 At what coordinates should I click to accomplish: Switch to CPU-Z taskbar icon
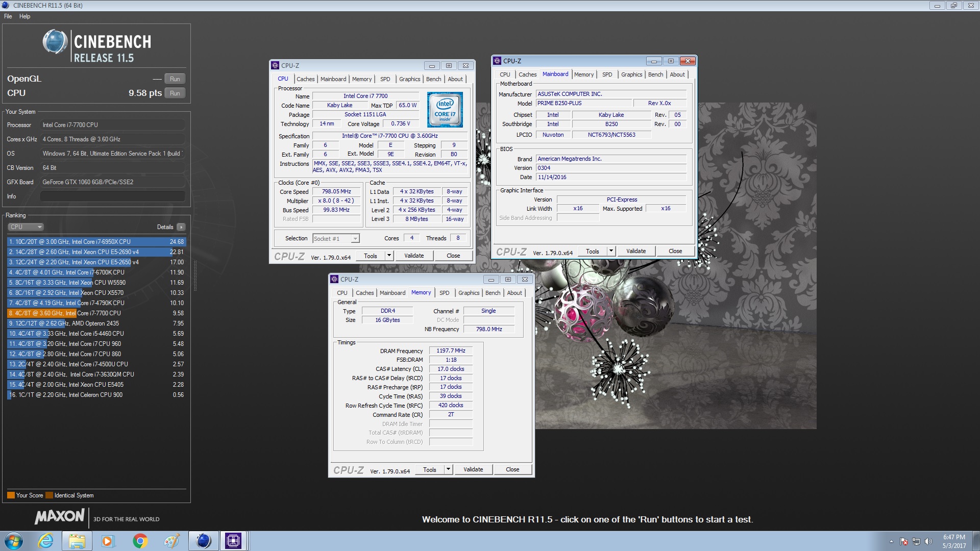tap(233, 541)
